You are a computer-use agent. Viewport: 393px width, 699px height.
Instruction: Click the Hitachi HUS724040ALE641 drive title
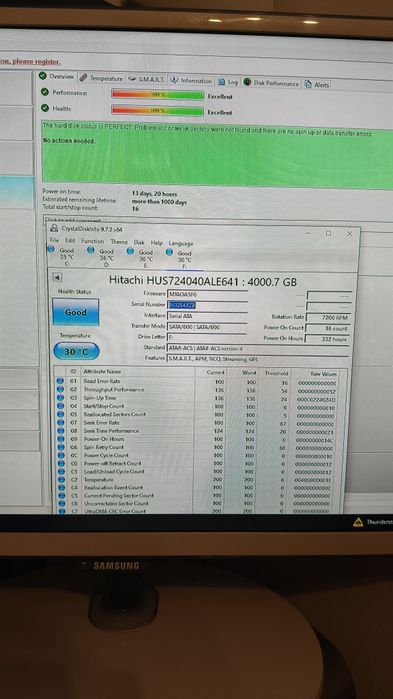pos(203,282)
